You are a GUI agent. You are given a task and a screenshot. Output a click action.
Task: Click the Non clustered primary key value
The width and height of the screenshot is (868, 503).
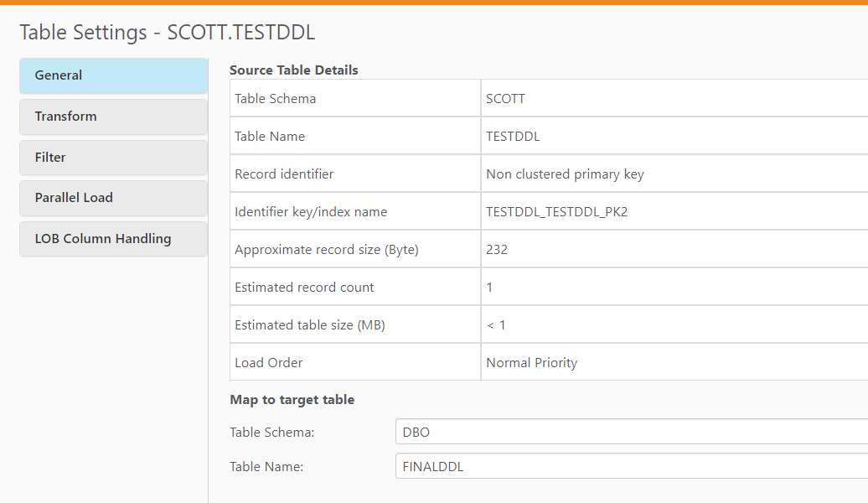click(x=565, y=174)
